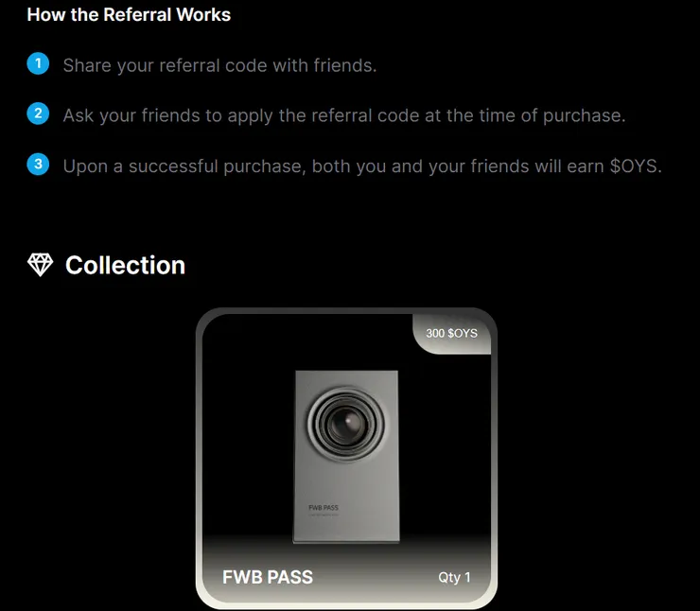The width and height of the screenshot is (700, 611).
Task: Click the blue step 2 circle icon
Action: click(x=38, y=113)
